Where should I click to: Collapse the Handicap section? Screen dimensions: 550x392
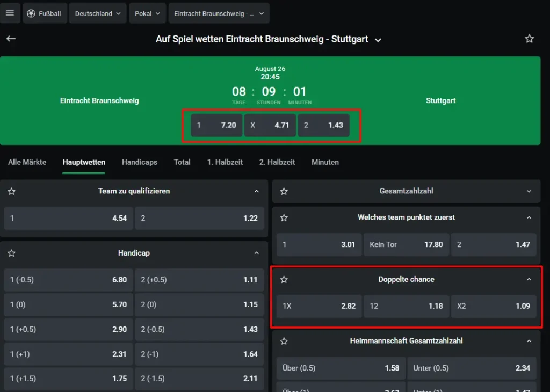(x=256, y=253)
